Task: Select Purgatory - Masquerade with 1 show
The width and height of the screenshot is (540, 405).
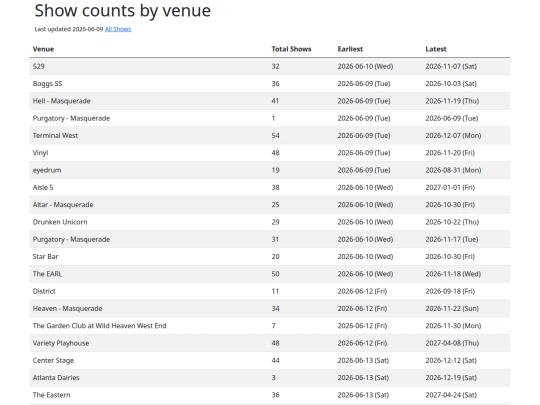Action: (71, 118)
